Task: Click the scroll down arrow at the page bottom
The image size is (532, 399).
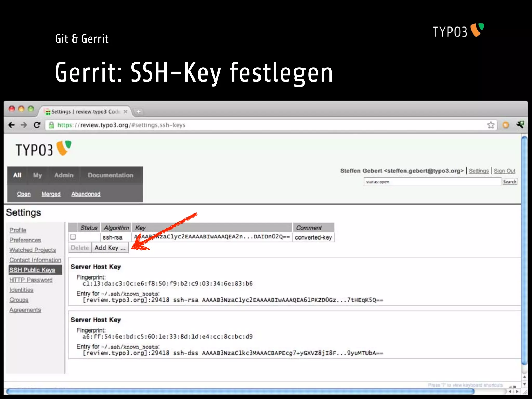Action: click(524, 384)
